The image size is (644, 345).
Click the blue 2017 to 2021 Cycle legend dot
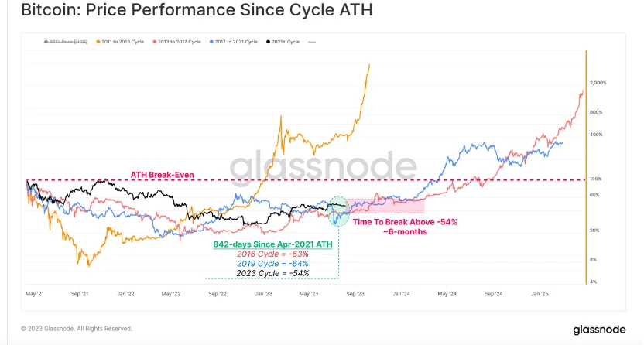(212, 40)
